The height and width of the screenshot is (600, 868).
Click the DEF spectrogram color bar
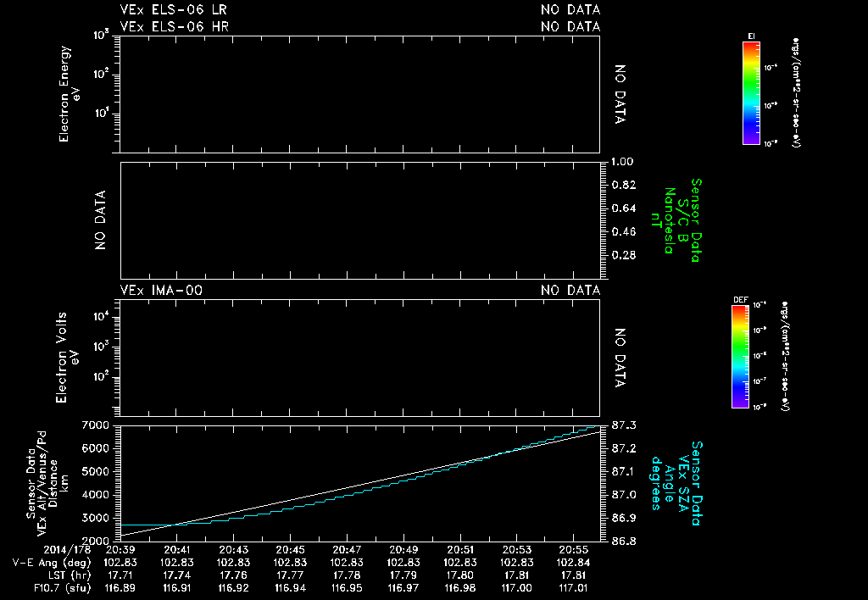[741, 357]
